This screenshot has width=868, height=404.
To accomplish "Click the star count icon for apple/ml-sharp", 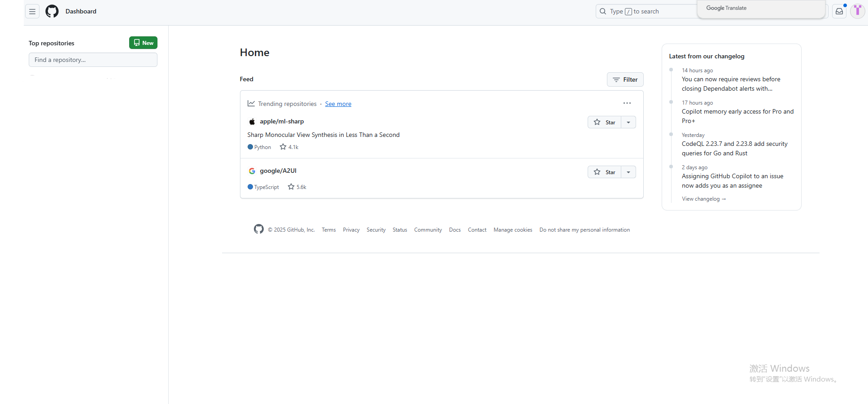I will 283,147.
